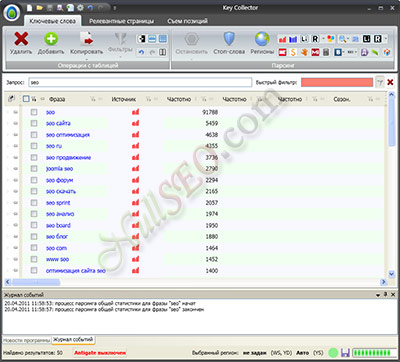Screen dimensions: 400x362
Task: Click the orange dollar sign icon
Action: [x=293, y=52]
